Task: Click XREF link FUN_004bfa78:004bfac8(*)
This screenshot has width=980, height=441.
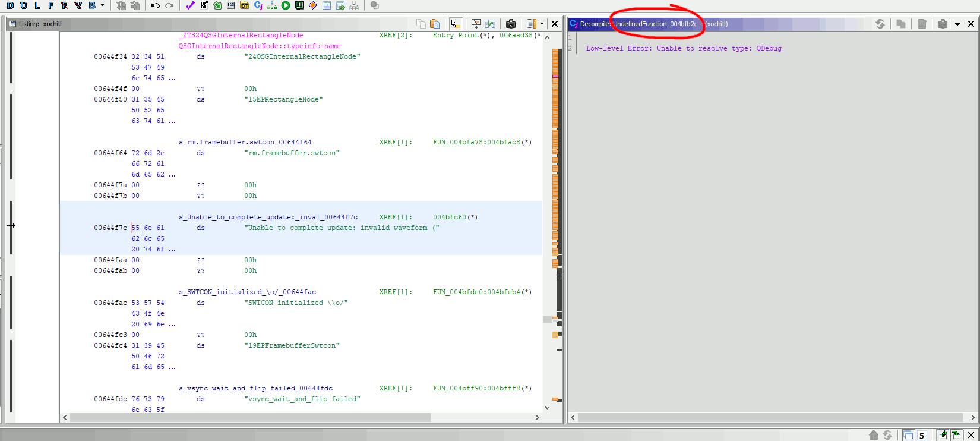Action: click(x=482, y=142)
